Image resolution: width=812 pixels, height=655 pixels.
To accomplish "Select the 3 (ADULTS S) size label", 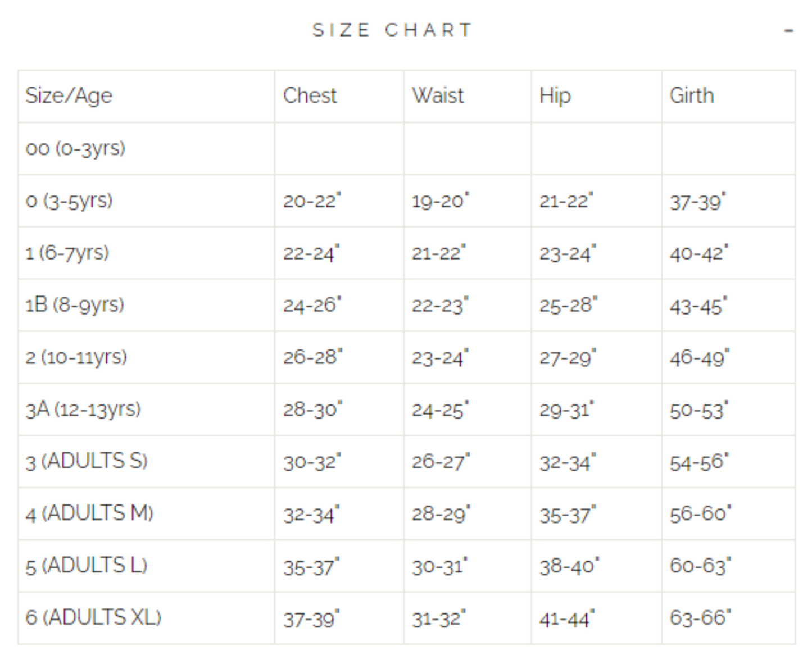I will tap(87, 462).
